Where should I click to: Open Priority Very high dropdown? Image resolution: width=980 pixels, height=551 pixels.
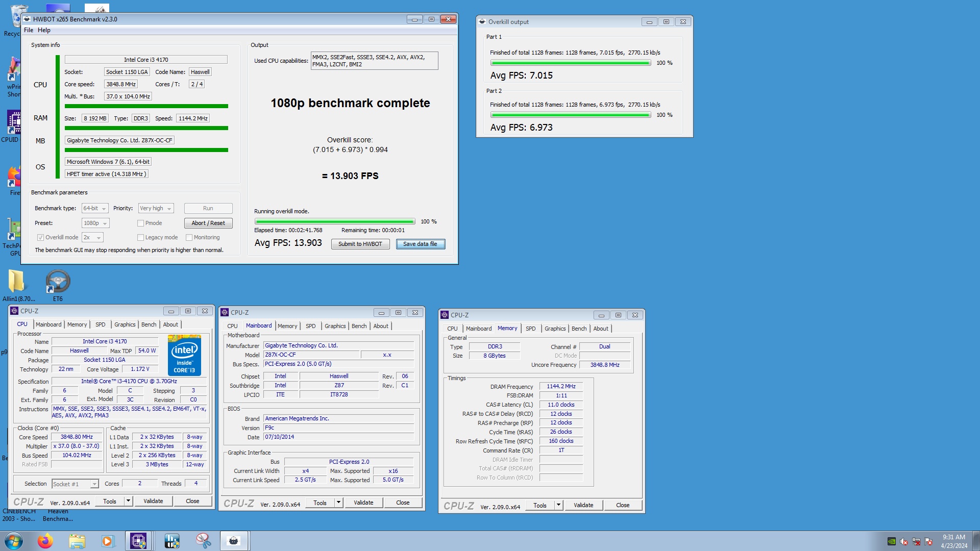(156, 208)
